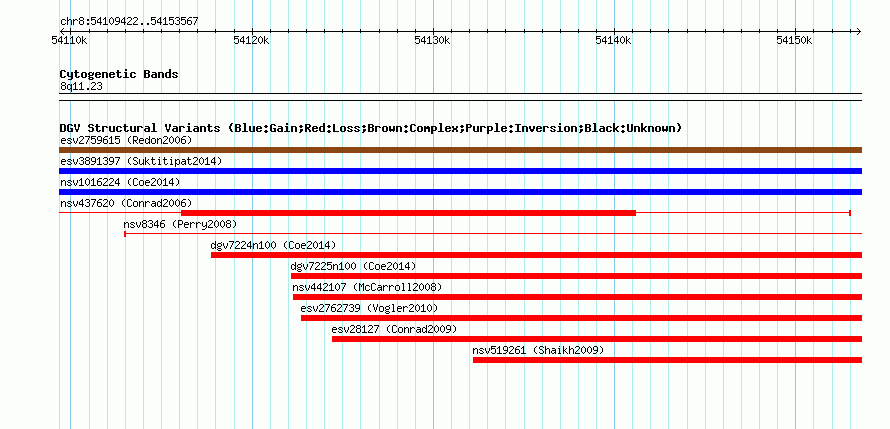Viewport: 890px width, 429px height.
Task: Open the esv28127 (Conrad2009) label
Action: pos(394,329)
